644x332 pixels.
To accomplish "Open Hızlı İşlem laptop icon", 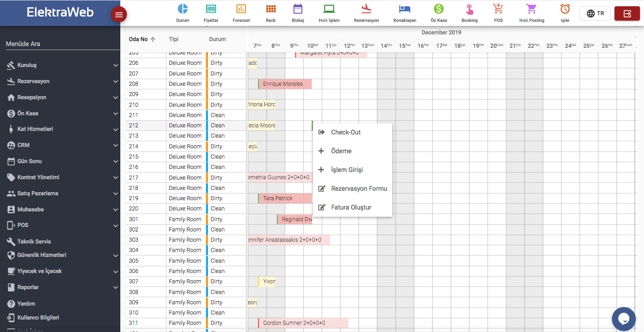I will tap(329, 8).
